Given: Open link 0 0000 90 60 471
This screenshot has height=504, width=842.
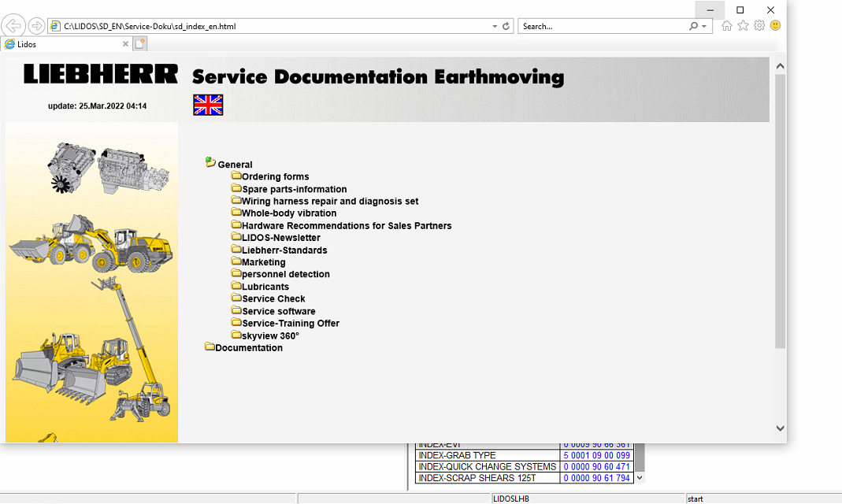Looking at the screenshot, I should tap(596, 466).
